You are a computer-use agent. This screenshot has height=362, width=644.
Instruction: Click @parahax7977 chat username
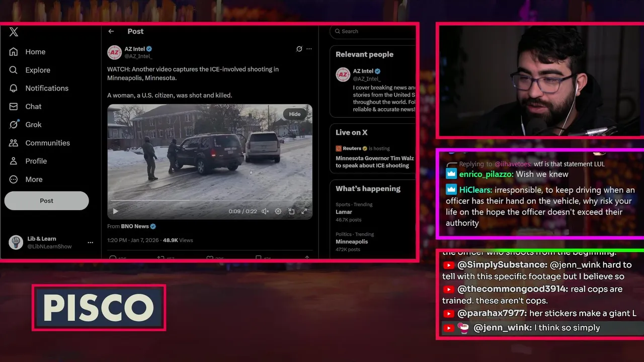[x=492, y=313]
